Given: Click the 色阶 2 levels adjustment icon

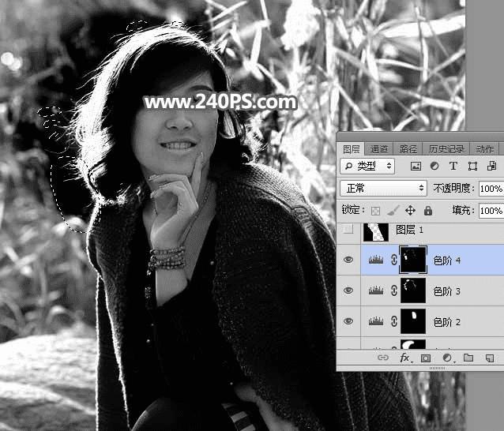Looking at the screenshot, I should pos(376,321).
